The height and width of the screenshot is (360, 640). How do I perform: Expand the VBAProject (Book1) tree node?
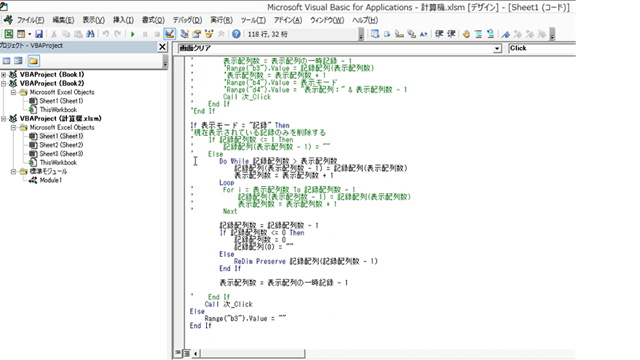click(x=4, y=75)
